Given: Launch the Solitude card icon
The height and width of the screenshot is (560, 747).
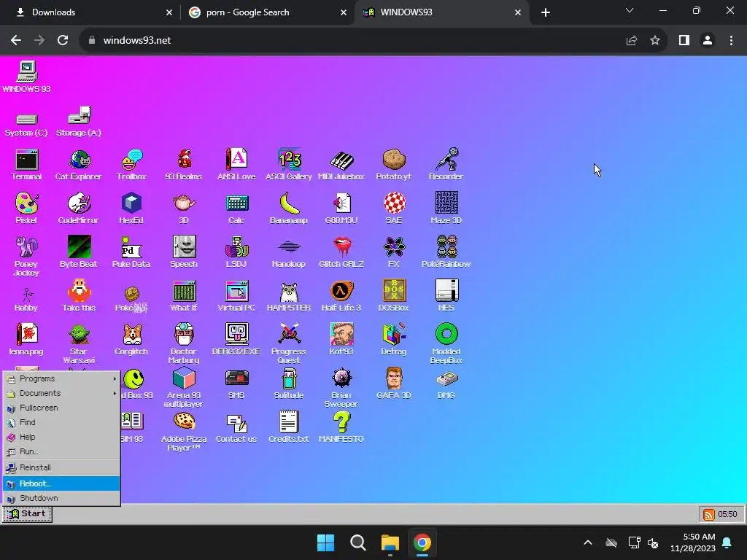Looking at the screenshot, I should point(289,384).
